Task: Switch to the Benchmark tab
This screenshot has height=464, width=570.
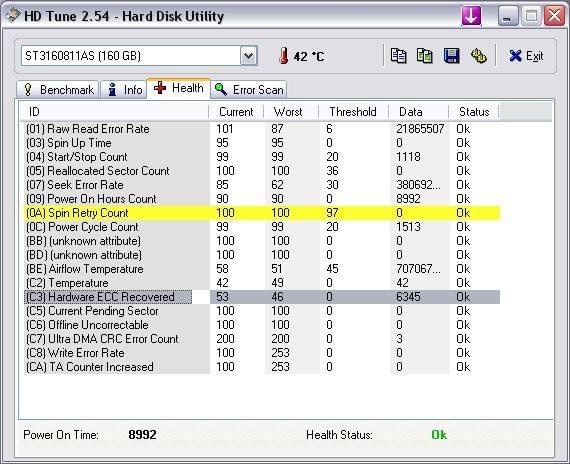Action: pyautogui.click(x=58, y=89)
